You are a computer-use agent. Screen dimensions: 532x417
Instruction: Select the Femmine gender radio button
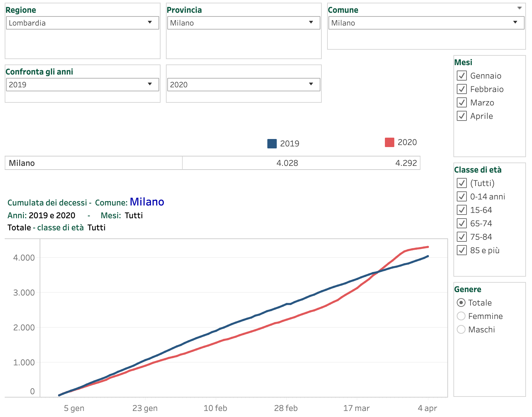click(461, 316)
